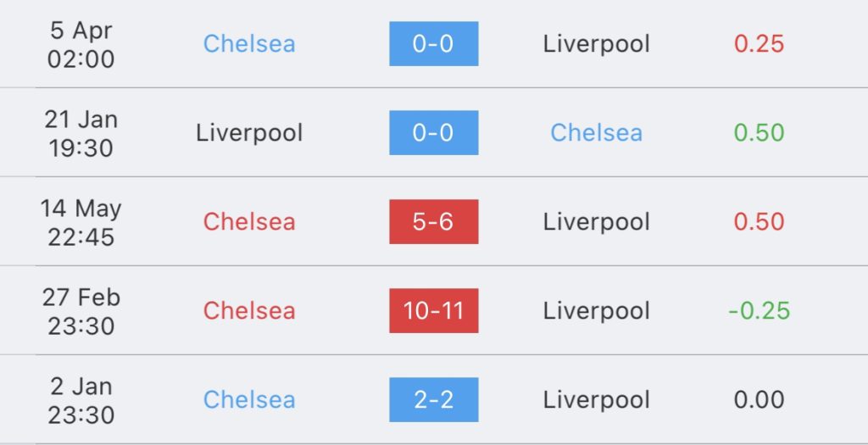Open the 0-0 score for the 21 Jan match
Screen dimensions: 868x445
433,133
